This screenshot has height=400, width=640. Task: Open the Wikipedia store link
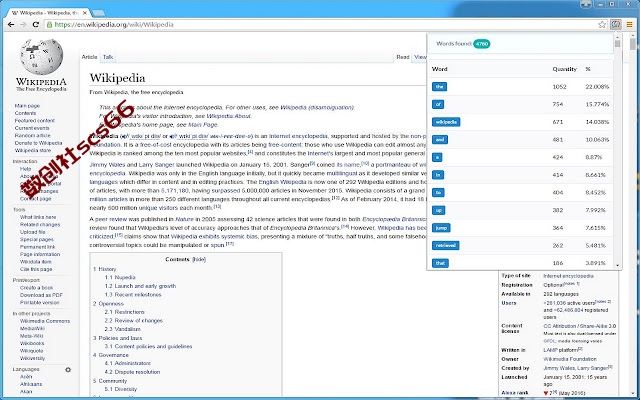(33, 150)
